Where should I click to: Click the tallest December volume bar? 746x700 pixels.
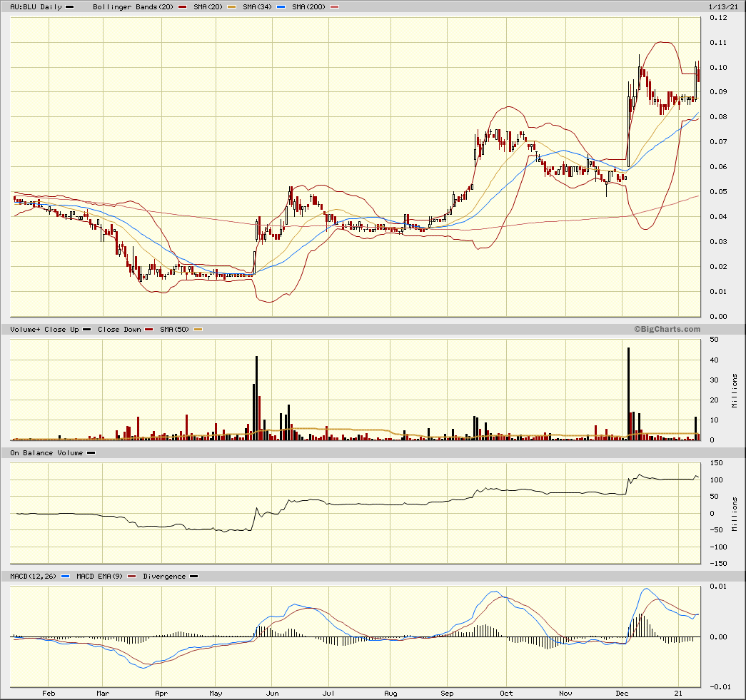coord(628,394)
